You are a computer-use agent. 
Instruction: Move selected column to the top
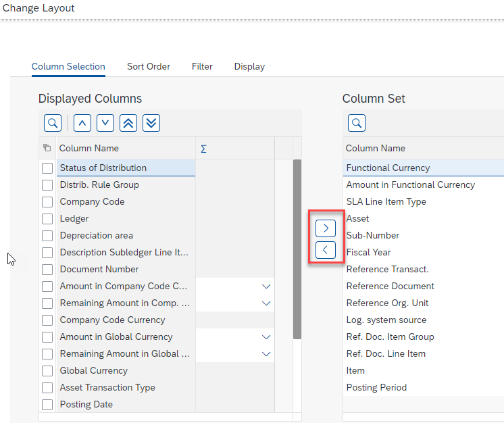(128, 123)
